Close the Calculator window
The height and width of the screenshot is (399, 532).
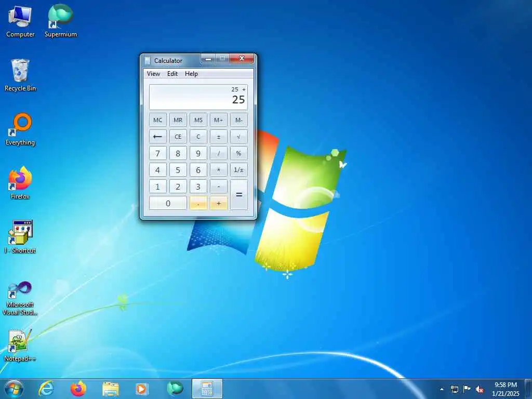click(242, 59)
